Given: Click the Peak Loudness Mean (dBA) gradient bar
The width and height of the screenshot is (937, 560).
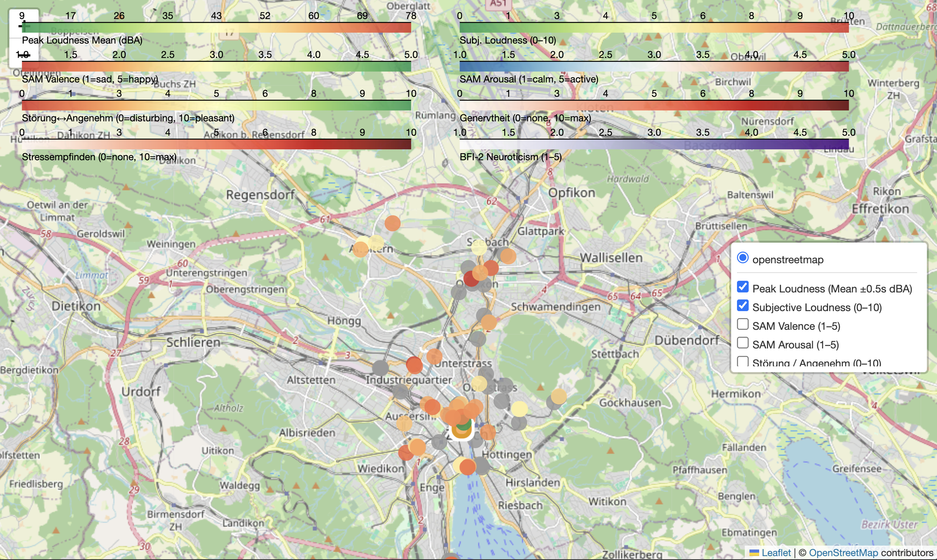Looking at the screenshot, I should 216,27.
